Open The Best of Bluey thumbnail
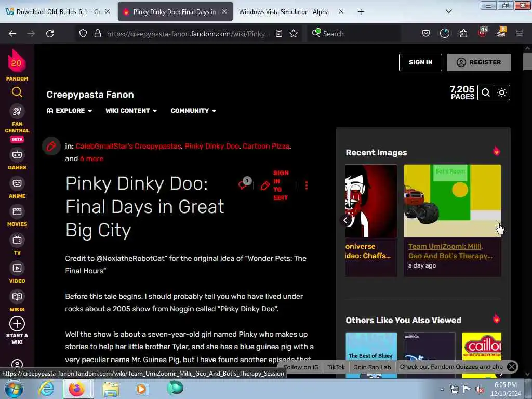532x399 pixels. pos(371,354)
